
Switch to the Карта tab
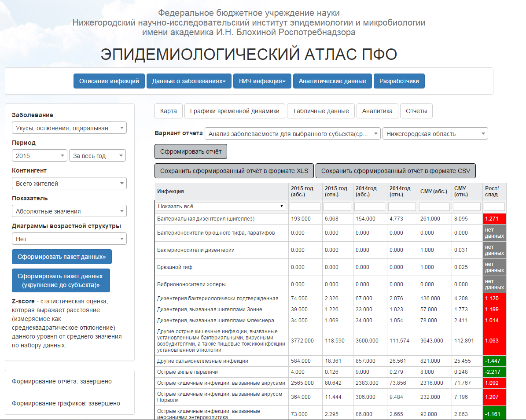169,111
